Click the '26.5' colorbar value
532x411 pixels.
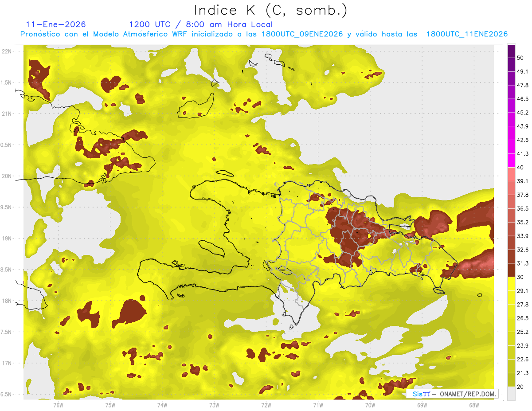point(523,318)
